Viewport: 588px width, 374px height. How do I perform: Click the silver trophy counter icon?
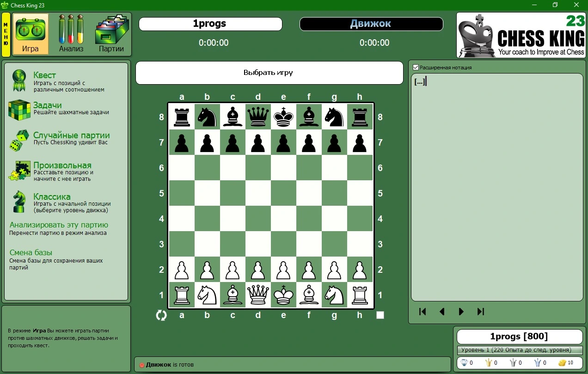pos(513,363)
